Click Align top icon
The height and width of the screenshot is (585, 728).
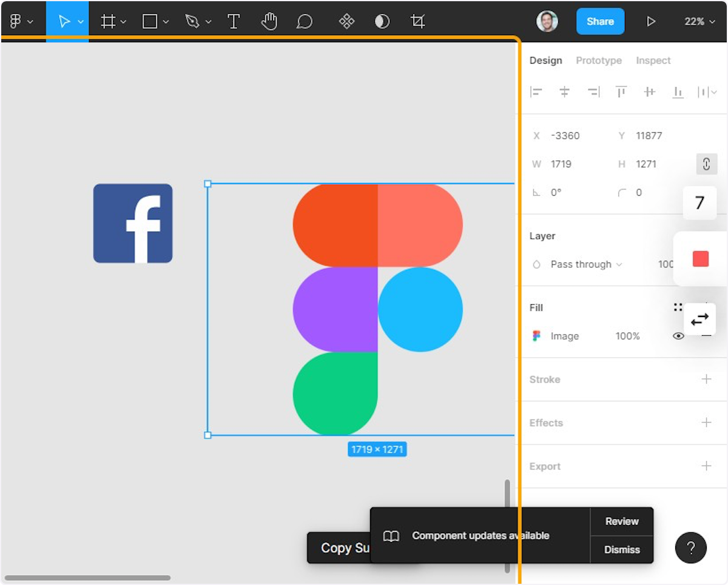(621, 92)
